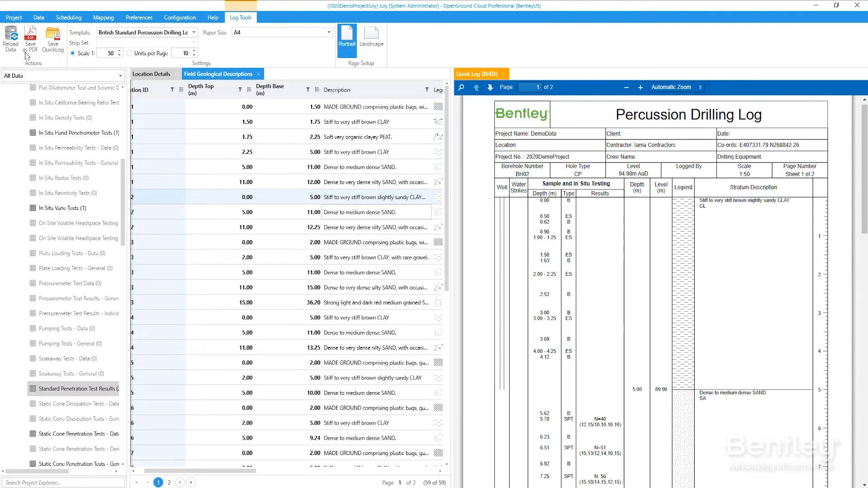Click the Scale value input field
Viewport: 868px width, 488px height.
[107, 53]
